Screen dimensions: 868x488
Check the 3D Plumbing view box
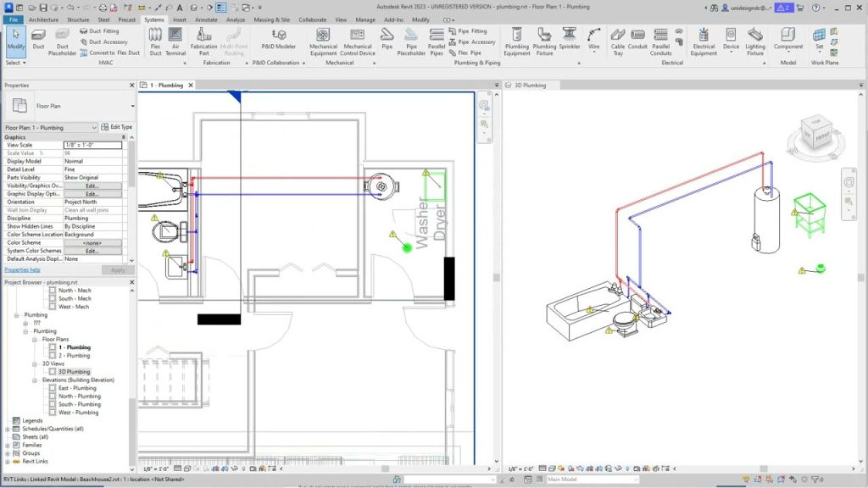click(53, 372)
